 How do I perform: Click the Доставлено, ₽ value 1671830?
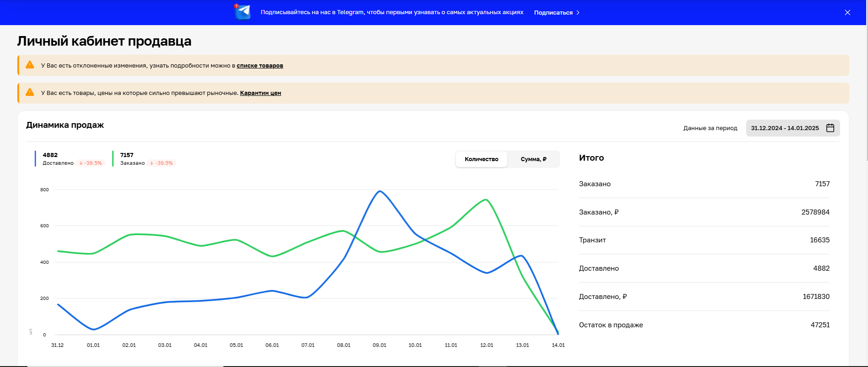(816, 297)
